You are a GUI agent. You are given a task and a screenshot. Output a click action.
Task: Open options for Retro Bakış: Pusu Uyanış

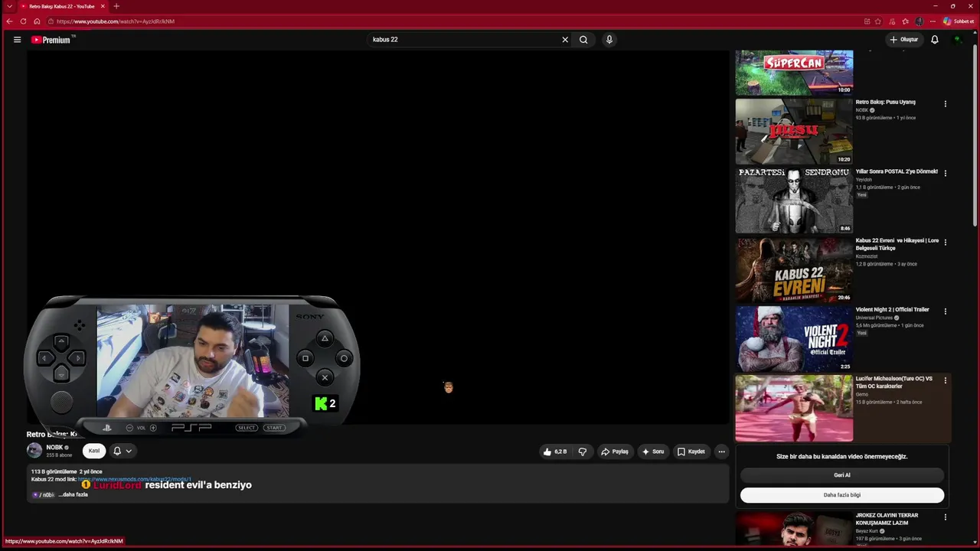pyautogui.click(x=945, y=104)
